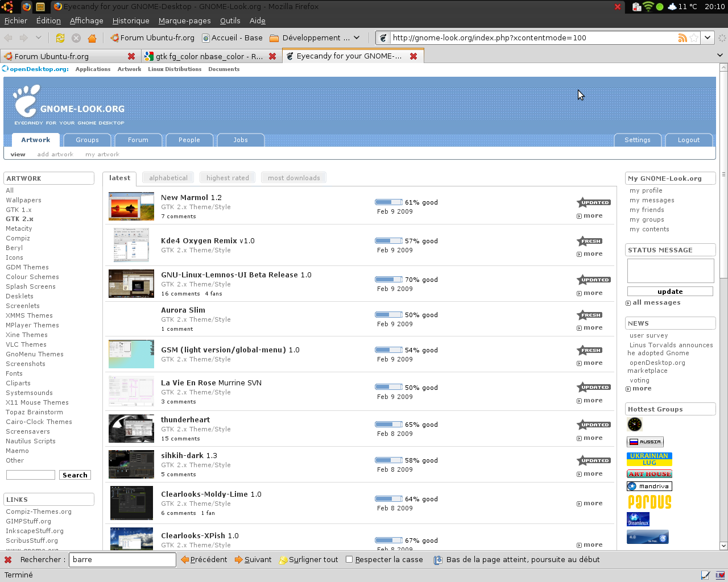Open the Art House group badge
Viewport: 728px width, 582px height.
pyautogui.click(x=650, y=474)
